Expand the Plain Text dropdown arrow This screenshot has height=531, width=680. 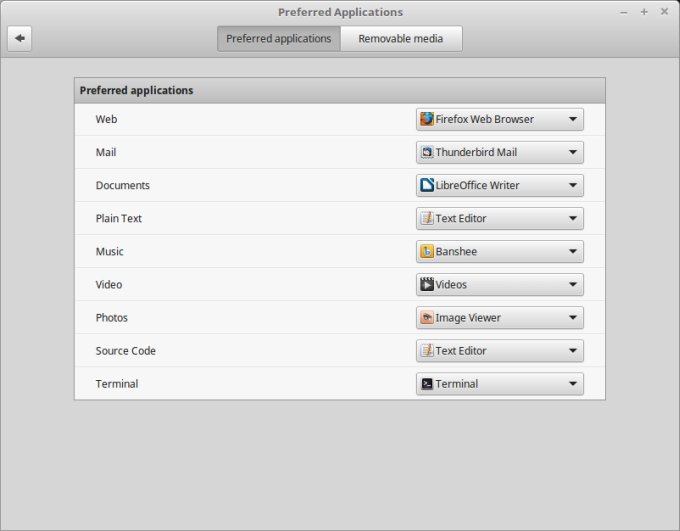point(572,218)
